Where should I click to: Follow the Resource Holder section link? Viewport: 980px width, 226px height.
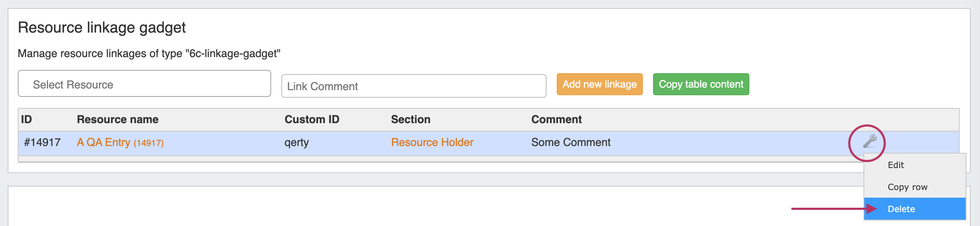point(432,143)
